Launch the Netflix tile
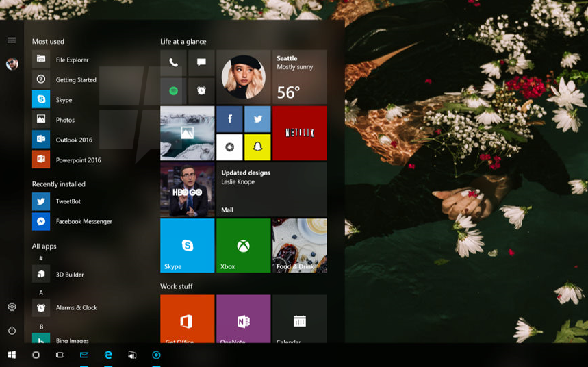 (x=299, y=133)
